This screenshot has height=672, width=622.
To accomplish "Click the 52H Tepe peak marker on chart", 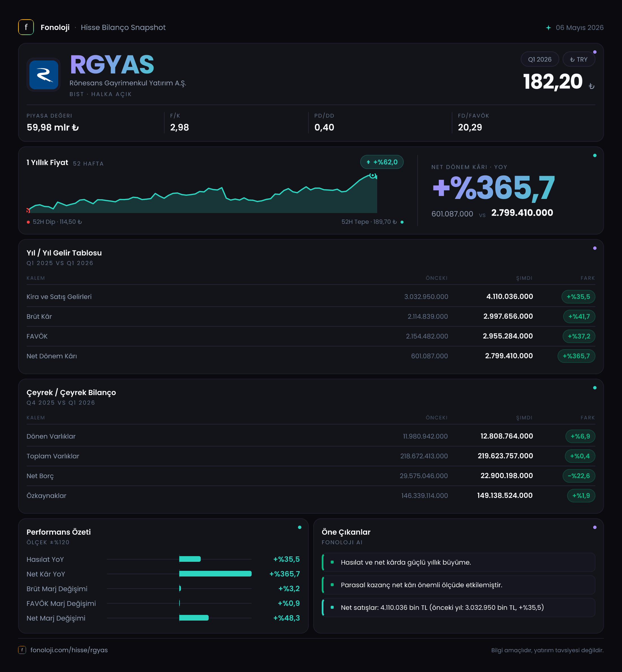I will (x=373, y=175).
